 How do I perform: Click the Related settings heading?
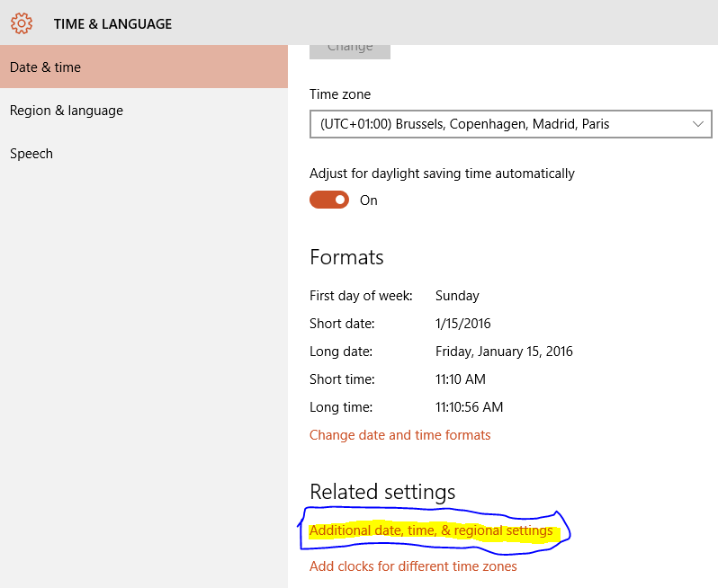[382, 492]
